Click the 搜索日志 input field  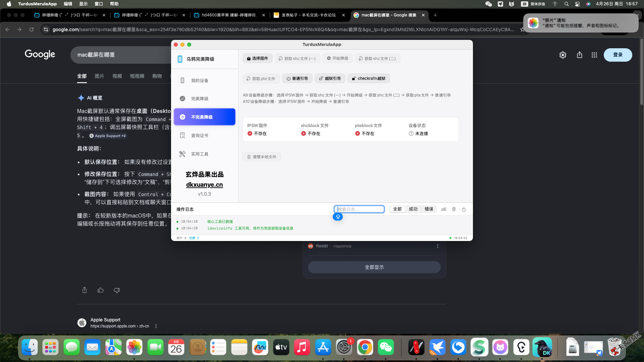[x=359, y=209]
